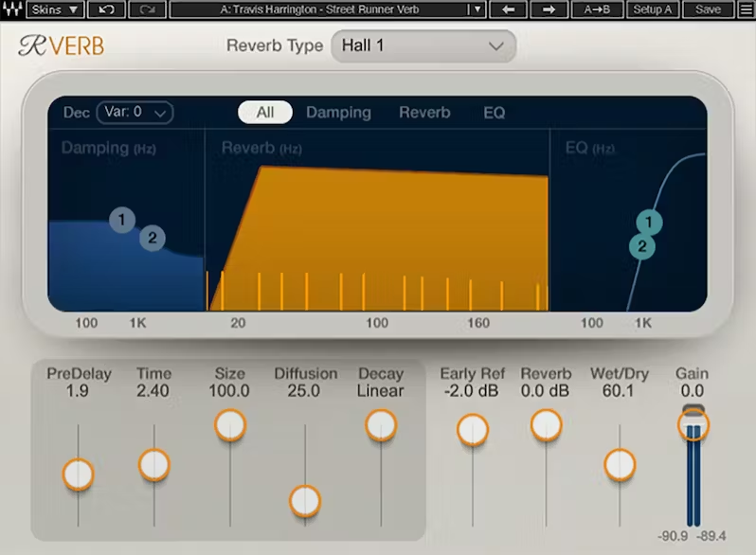The image size is (756, 555).
Task: Click the Gain fader knob
Action: 693,424
